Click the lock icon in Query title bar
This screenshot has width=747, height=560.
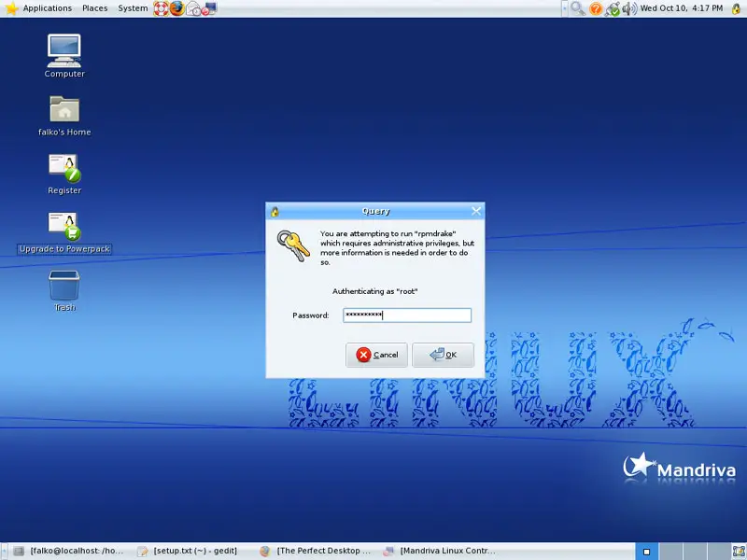275,212
